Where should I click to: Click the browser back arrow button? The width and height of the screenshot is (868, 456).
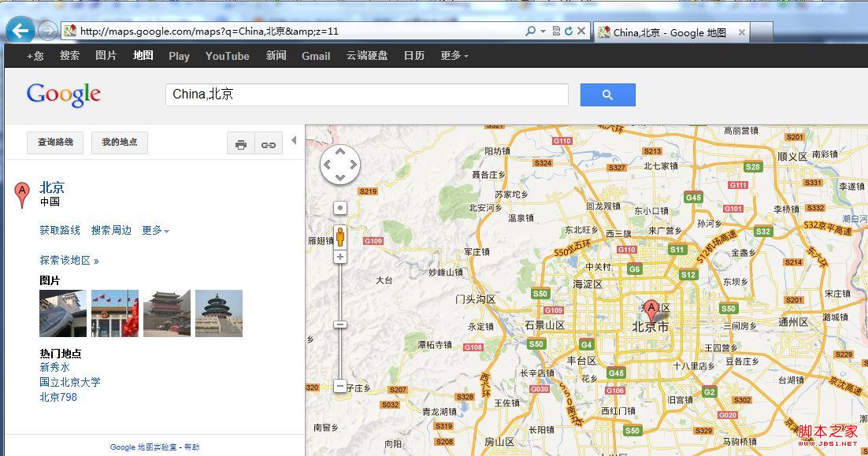tap(20, 31)
